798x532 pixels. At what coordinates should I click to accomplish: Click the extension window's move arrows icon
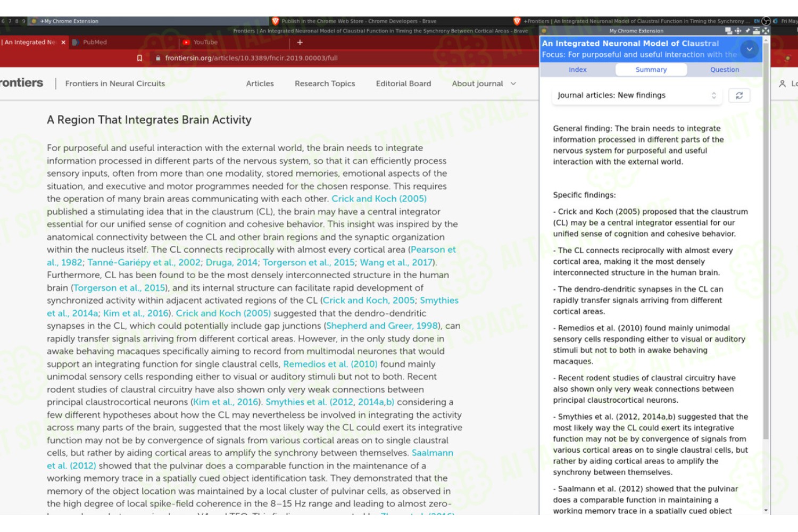(737, 31)
